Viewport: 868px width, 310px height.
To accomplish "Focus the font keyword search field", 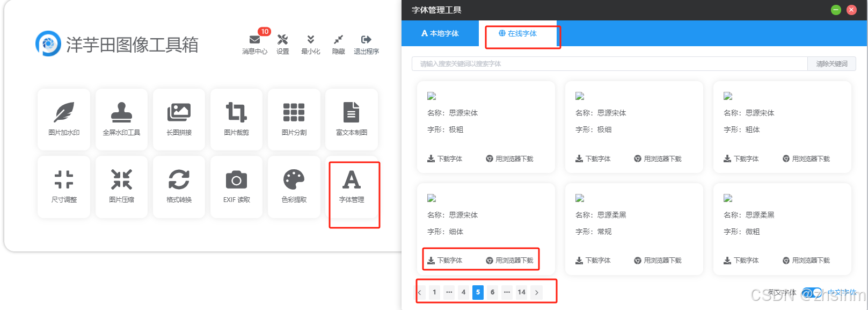I will [610, 63].
